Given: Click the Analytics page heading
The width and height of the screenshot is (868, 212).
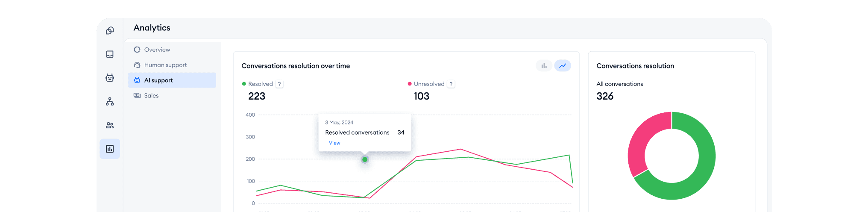Looking at the screenshot, I should [x=152, y=28].
